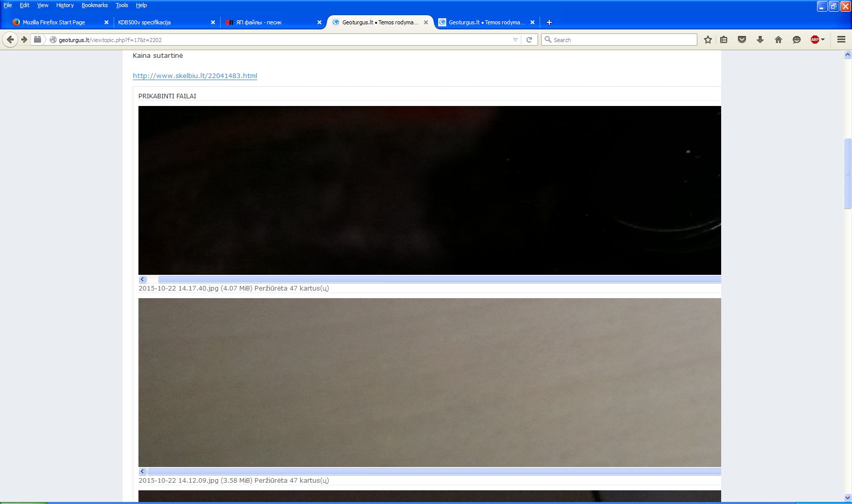Open the History menu
Viewport: 852px width, 504px height.
[65, 5]
